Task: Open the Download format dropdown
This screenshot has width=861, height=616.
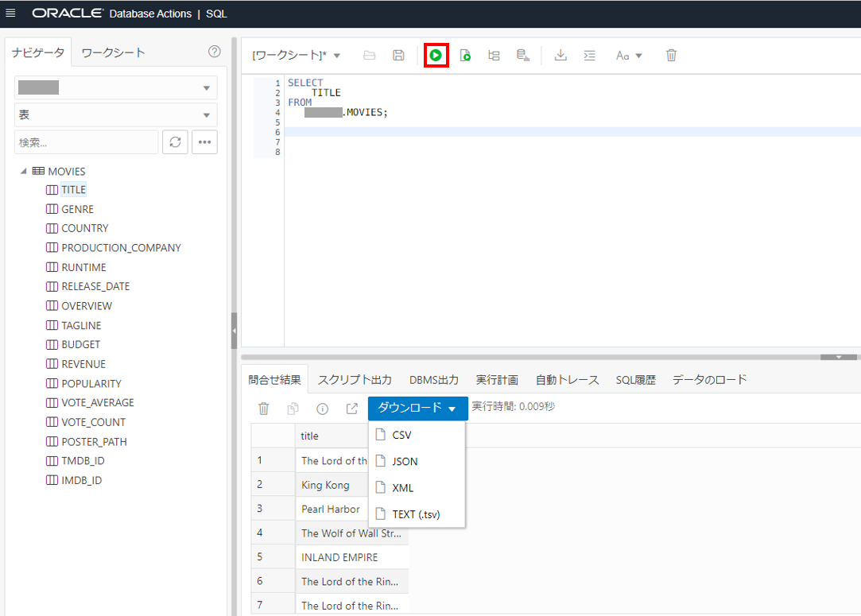Action: click(417, 408)
